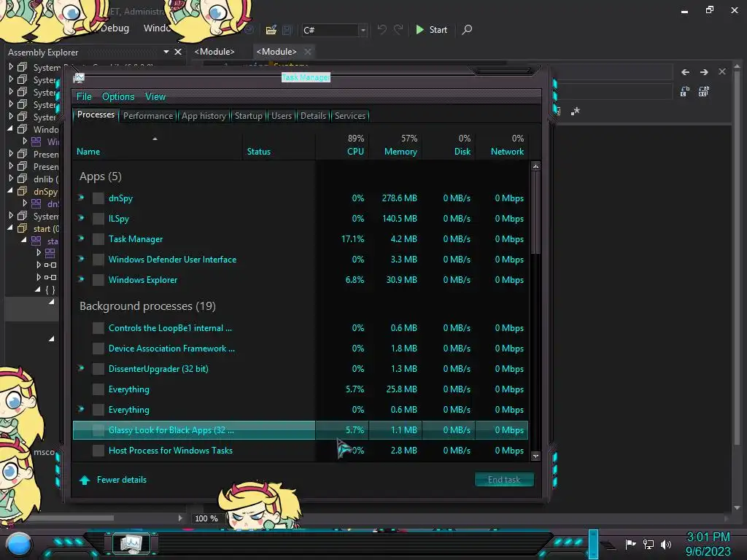Viewport: 747px width, 560px height.
Task: Switch to the Details tab
Action: click(314, 116)
